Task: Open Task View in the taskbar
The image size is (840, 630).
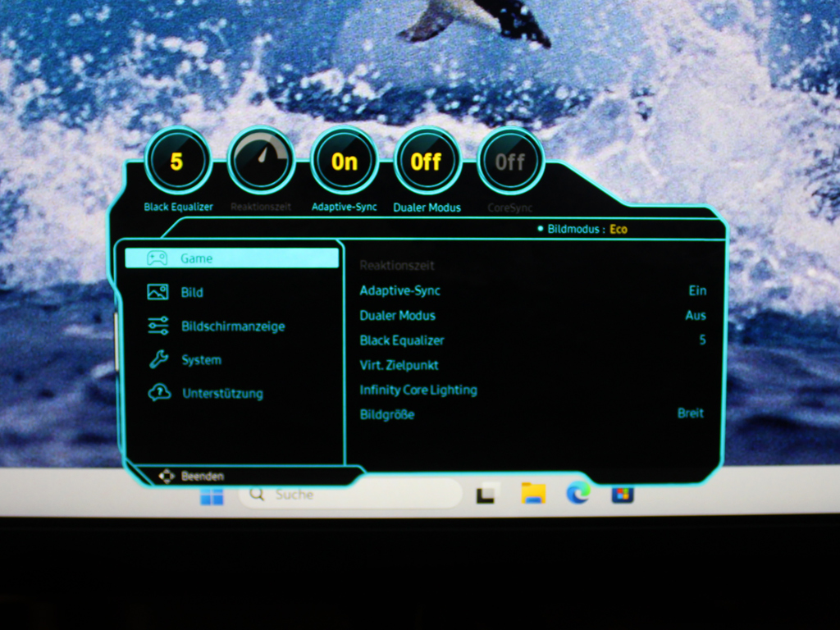Action: pos(486,493)
